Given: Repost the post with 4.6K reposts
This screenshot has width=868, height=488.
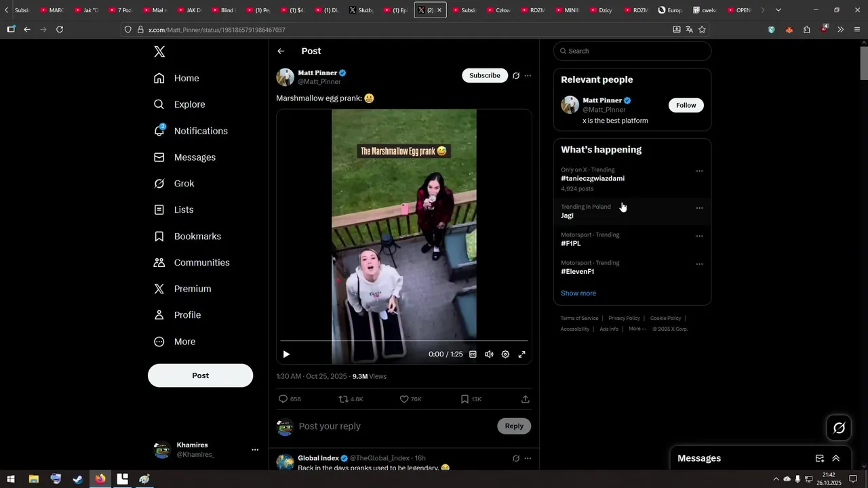Looking at the screenshot, I should pyautogui.click(x=344, y=399).
